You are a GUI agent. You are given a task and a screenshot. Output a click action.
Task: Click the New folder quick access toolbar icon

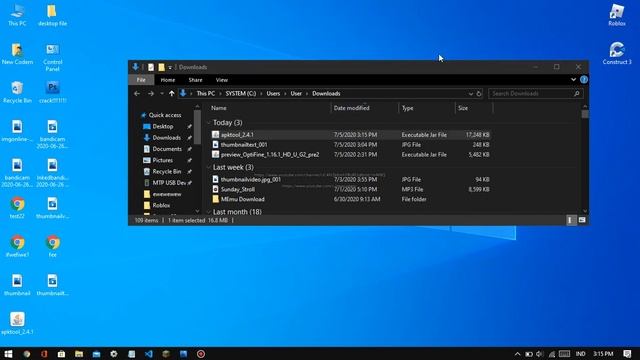(162, 67)
